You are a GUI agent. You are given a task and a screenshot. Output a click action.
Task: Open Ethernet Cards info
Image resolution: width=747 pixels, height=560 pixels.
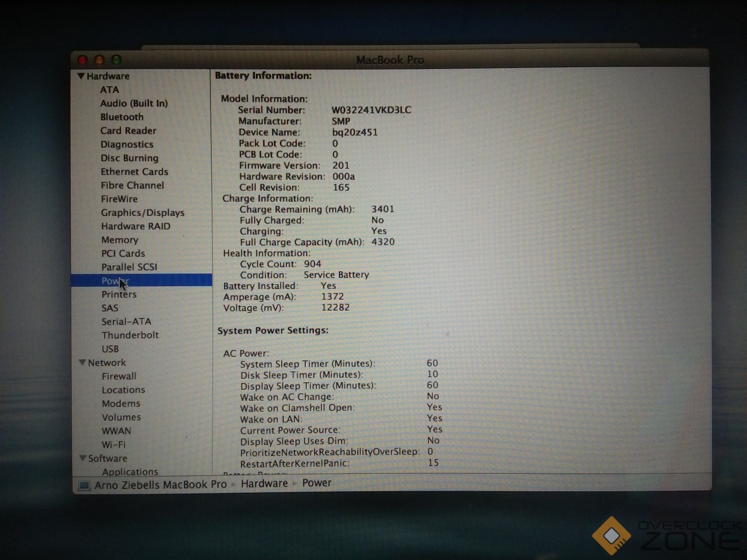click(134, 172)
